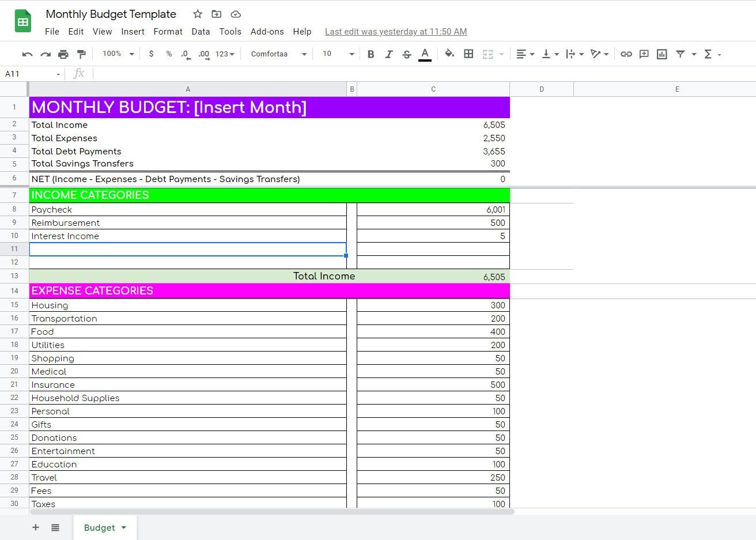Open the horizontal align dropdown
Screen dimensions: 756x540
[x=525, y=54]
